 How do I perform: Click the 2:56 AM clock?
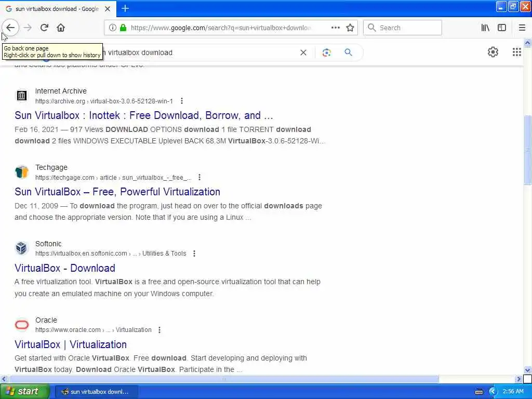(513, 391)
